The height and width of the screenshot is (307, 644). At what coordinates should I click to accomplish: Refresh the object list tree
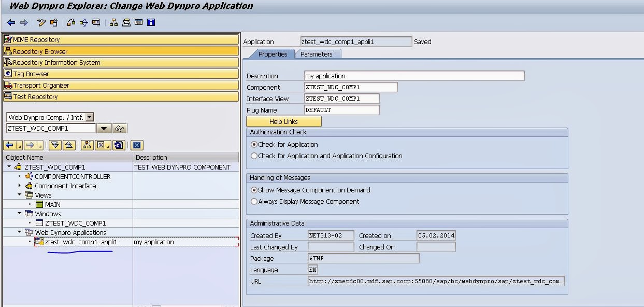[119, 145]
